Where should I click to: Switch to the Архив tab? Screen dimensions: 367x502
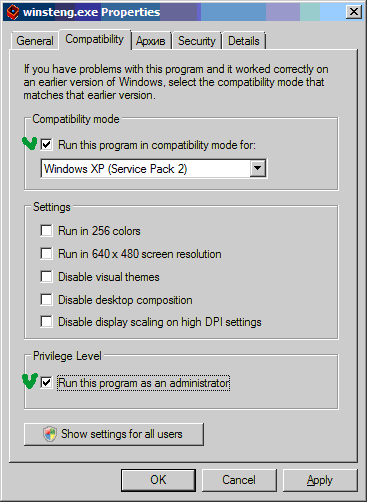[x=151, y=41]
